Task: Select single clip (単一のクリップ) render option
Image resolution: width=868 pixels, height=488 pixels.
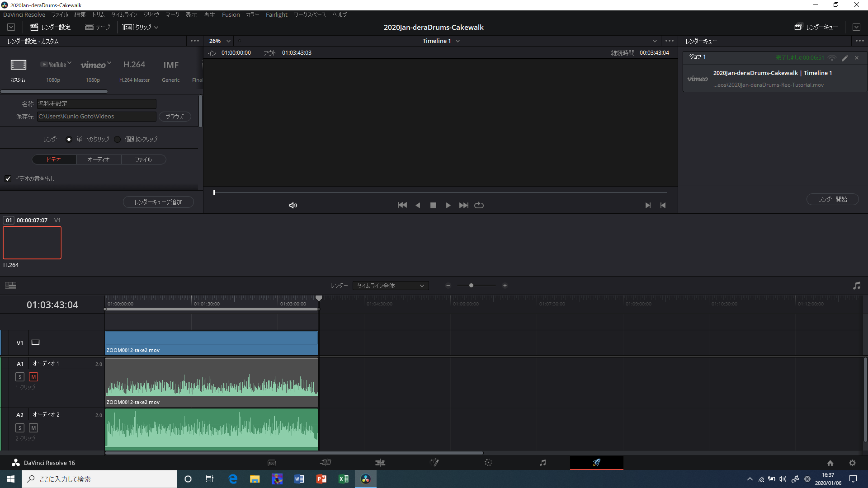Action: [69, 139]
